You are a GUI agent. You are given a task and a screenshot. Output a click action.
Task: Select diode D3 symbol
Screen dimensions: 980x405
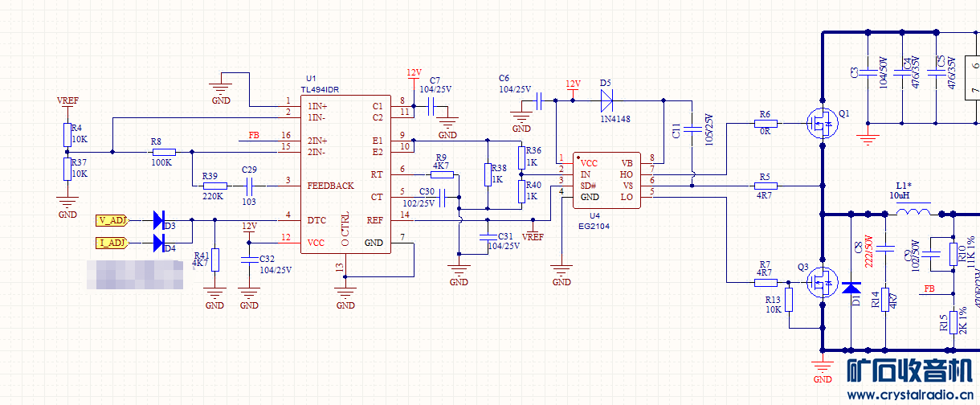point(158,219)
